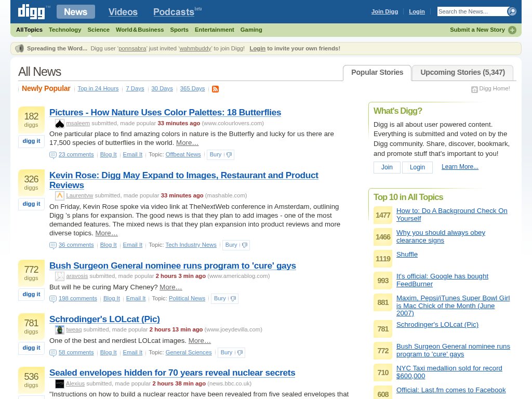532x399 pixels.
Task: Choose the Technology topic
Action: 65,30
